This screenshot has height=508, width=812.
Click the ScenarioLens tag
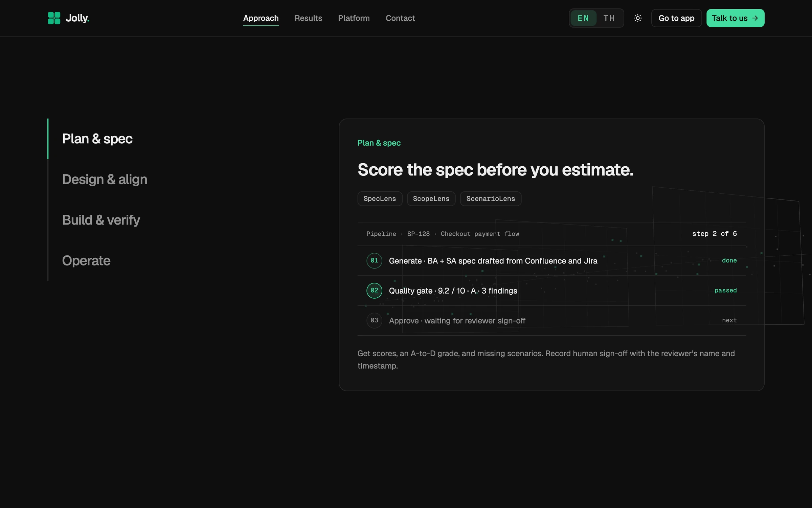(x=491, y=198)
